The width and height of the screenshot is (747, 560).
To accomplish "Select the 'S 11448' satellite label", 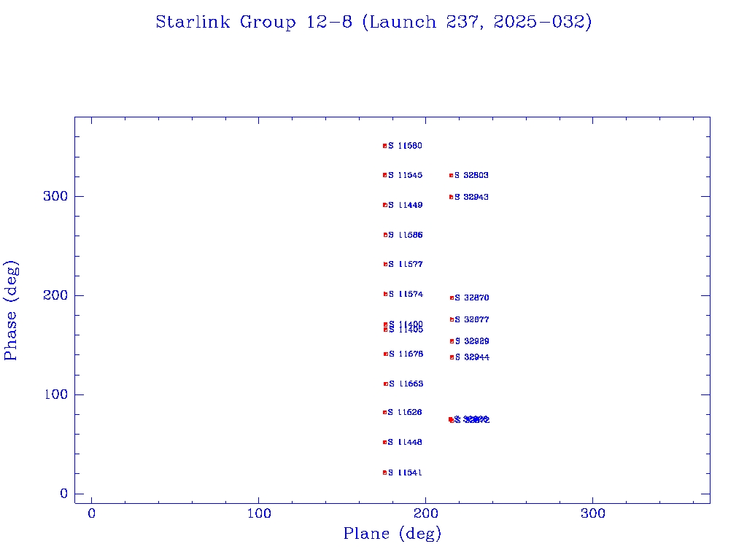I will point(405,443).
